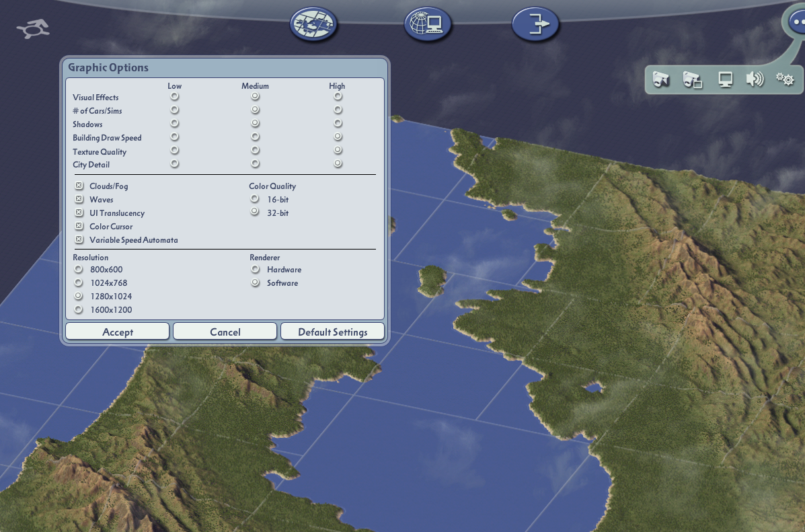Screen dimensions: 805x532
Task: Select 16-bit color quality
Action: 255,198
